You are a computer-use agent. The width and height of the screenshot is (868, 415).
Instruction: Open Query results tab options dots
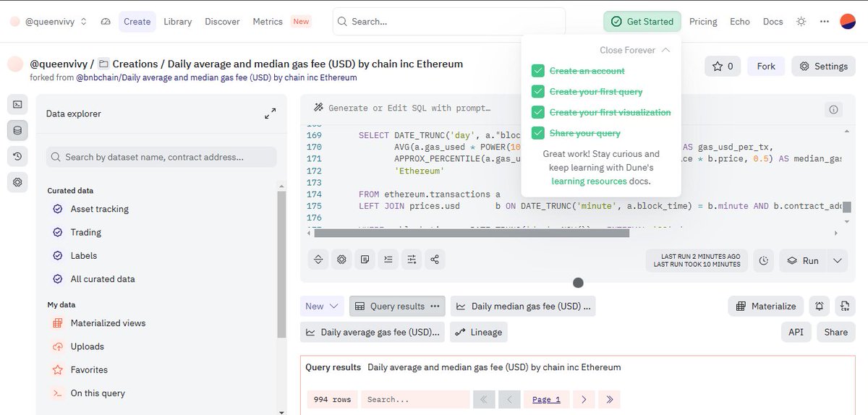[435, 307]
